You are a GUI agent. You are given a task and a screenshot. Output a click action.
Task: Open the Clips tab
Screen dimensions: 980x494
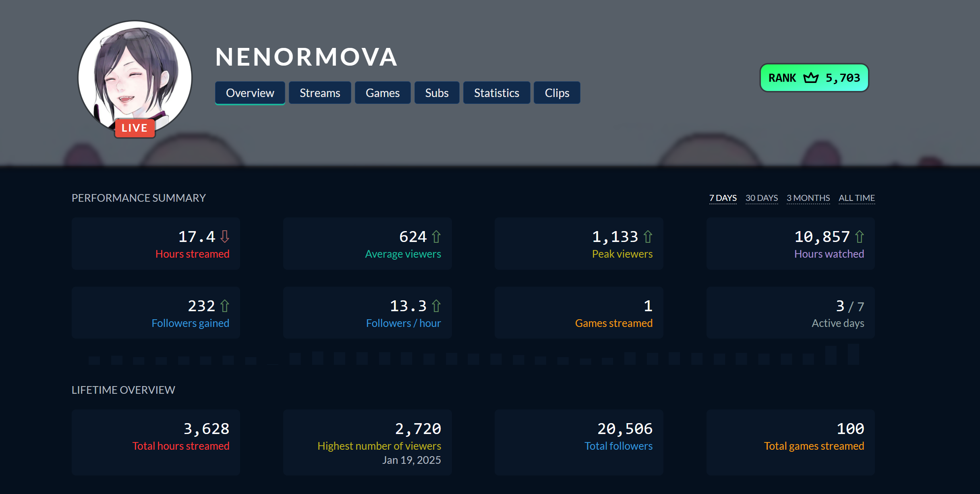(x=557, y=93)
